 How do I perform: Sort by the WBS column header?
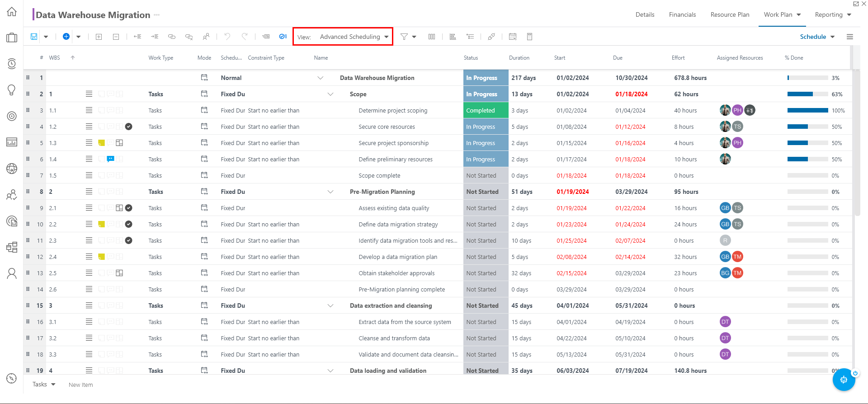(54, 58)
